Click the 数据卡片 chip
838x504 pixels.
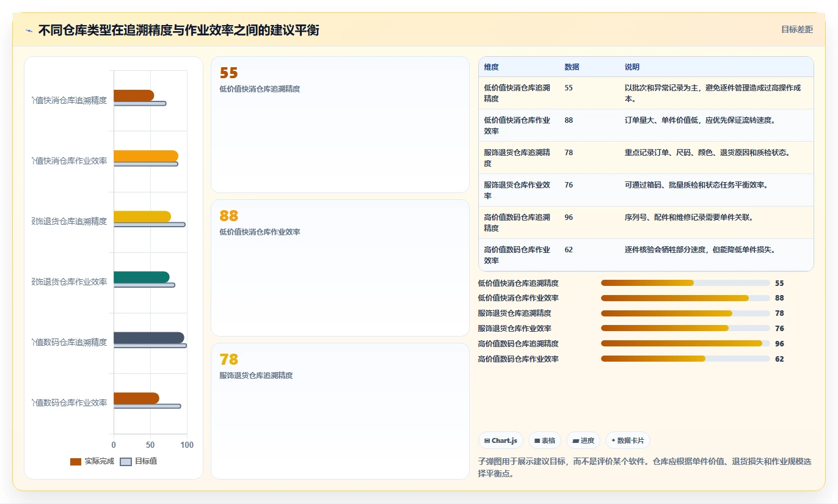[x=627, y=440]
